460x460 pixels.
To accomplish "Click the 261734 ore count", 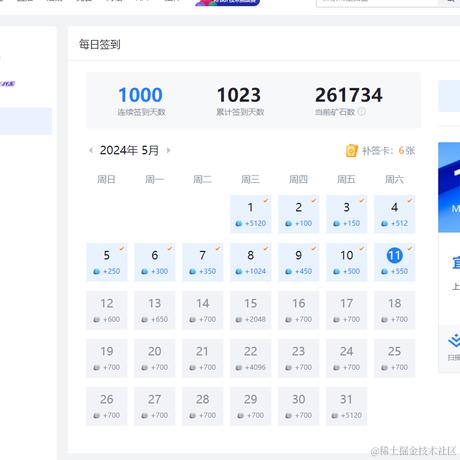I will coord(349,95).
